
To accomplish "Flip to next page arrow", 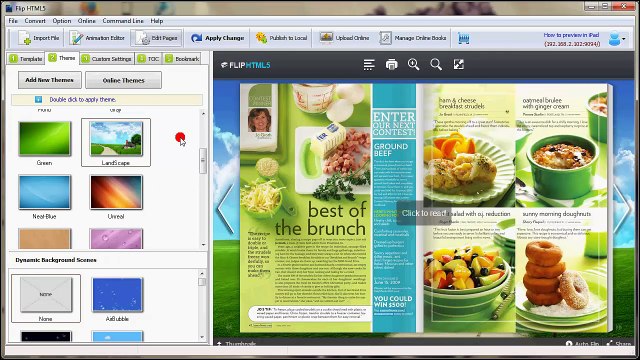I will [x=623, y=208].
